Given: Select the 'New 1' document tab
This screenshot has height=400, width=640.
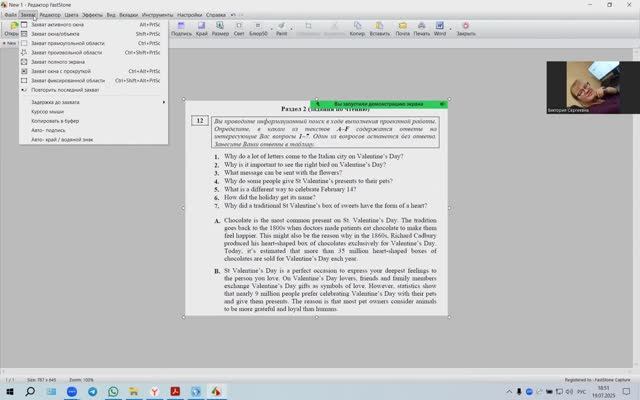Looking at the screenshot, I should [x=9, y=43].
